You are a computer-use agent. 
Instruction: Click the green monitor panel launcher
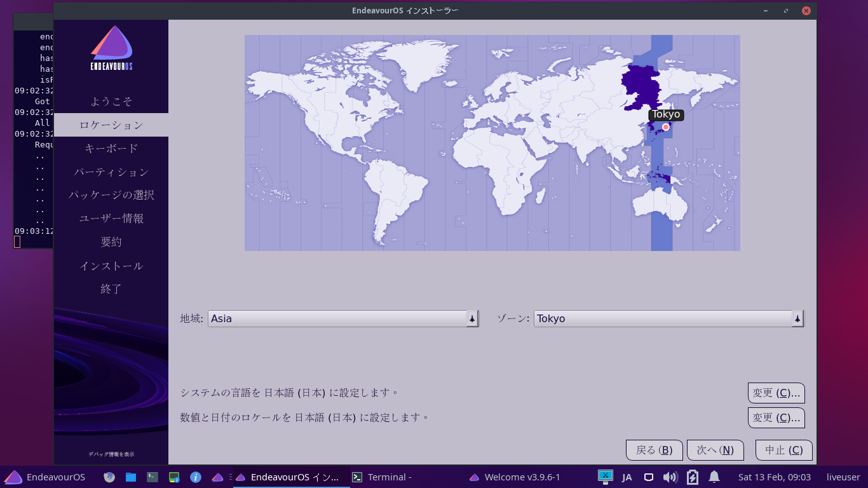(x=174, y=477)
